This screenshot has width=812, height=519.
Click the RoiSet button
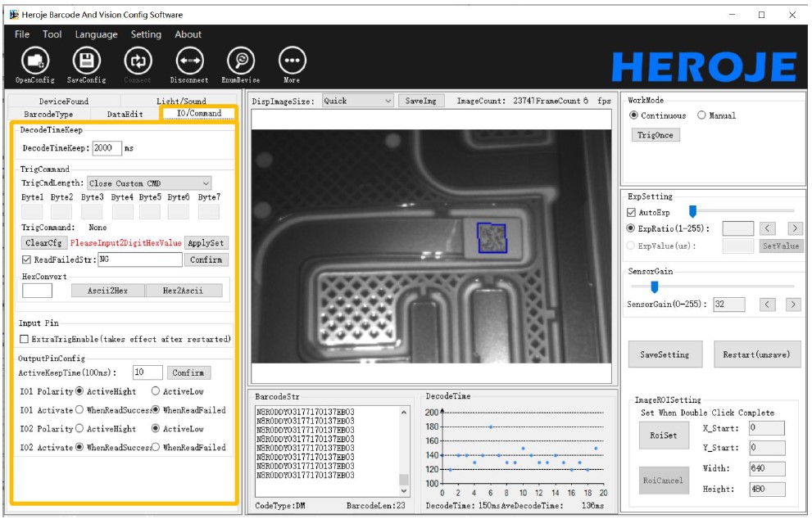pyautogui.click(x=664, y=436)
